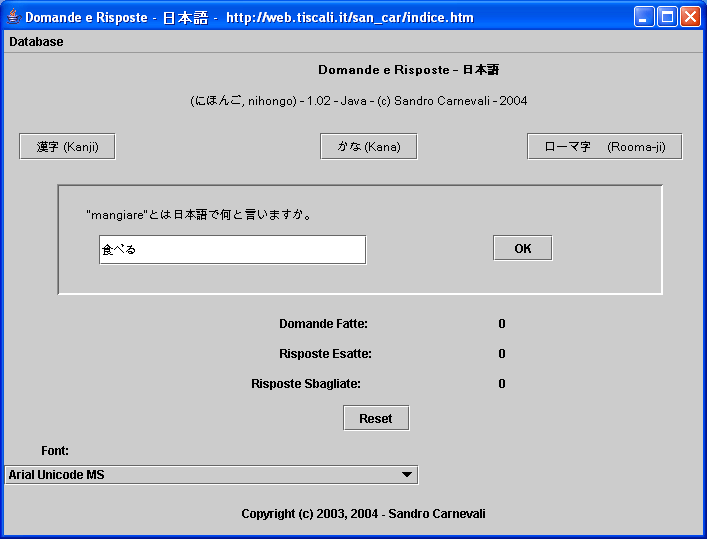The width and height of the screenshot is (707, 539).
Task: Maximize the Domande e Risposte window
Action: click(x=667, y=18)
